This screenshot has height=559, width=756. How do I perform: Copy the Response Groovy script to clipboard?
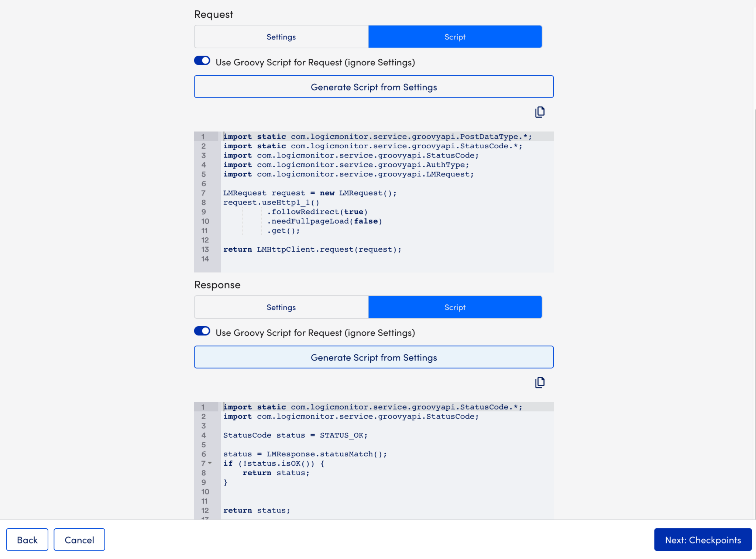point(539,383)
